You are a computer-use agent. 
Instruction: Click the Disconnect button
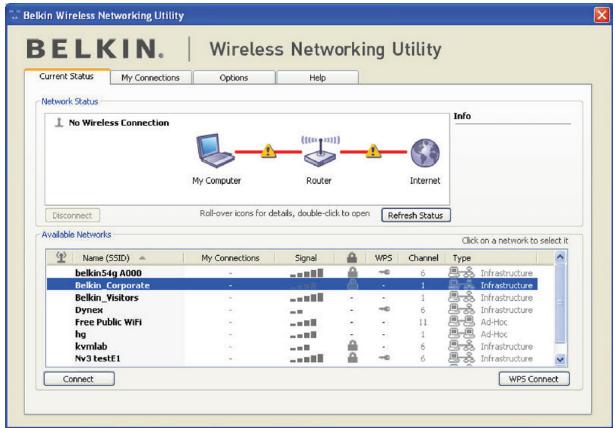click(x=72, y=215)
